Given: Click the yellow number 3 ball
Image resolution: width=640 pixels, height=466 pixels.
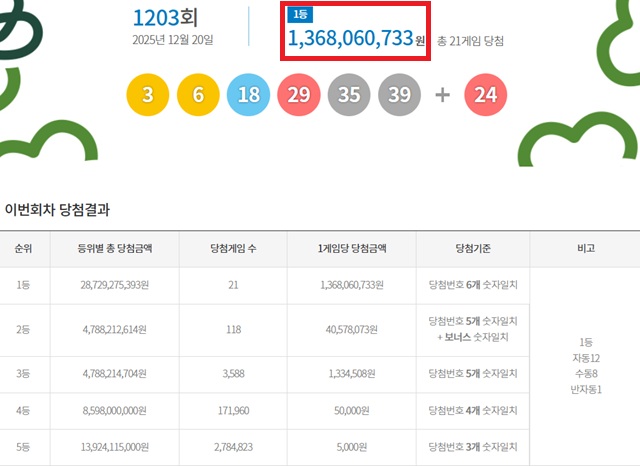Looking at the screenshot, I should pos(148,95).
